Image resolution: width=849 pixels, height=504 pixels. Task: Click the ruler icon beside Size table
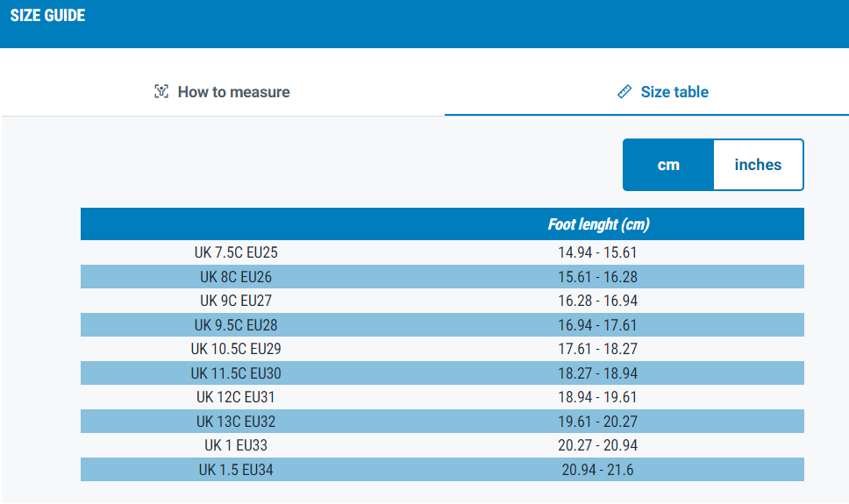(624, 91)
